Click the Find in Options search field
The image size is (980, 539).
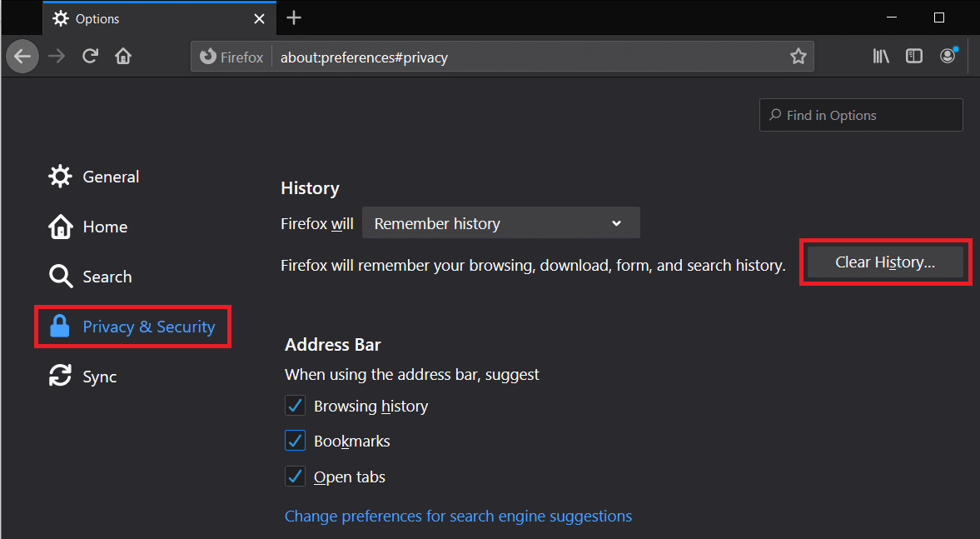tap(861, 115)
